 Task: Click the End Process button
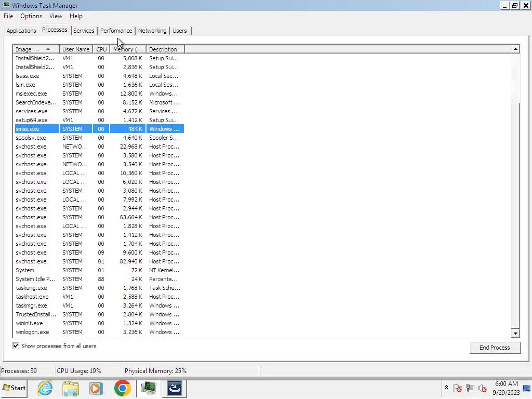click(495, 348)
